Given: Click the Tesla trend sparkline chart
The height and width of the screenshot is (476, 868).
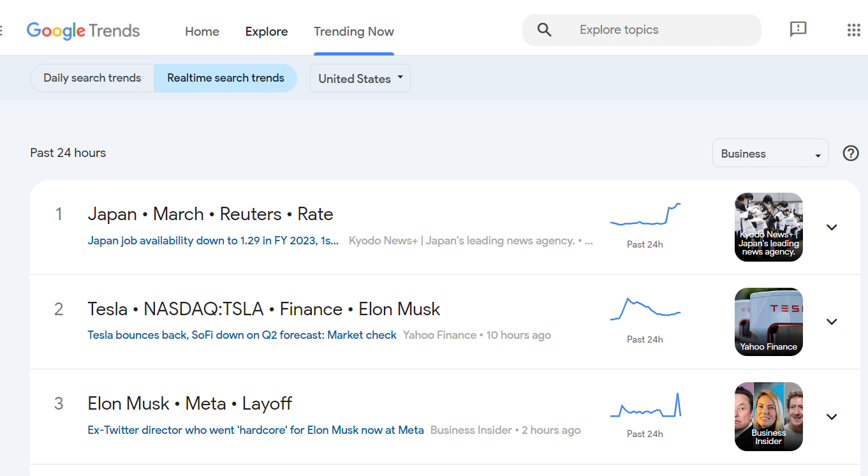Looking at the screenshot, I should point(645,308).
